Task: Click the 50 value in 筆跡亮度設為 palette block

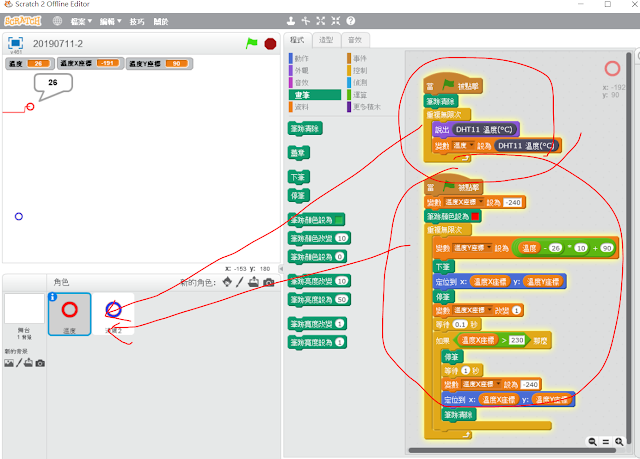Action: click(342, 299)
